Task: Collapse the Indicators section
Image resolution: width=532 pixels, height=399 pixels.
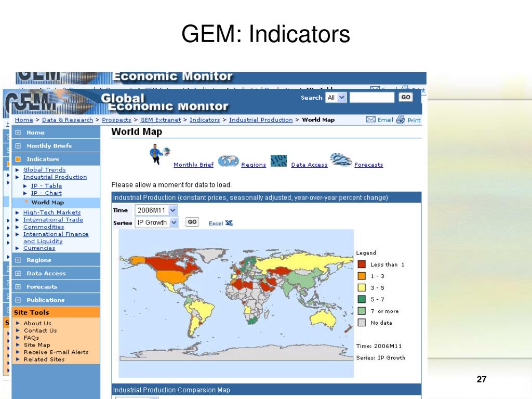Action: click(18, 159)
